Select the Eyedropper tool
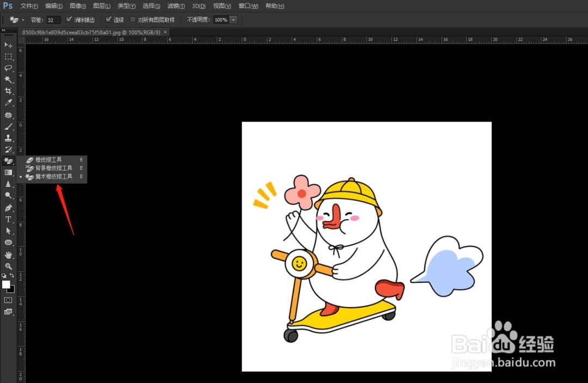Screen dimensions: 588x383 (8, 103)
